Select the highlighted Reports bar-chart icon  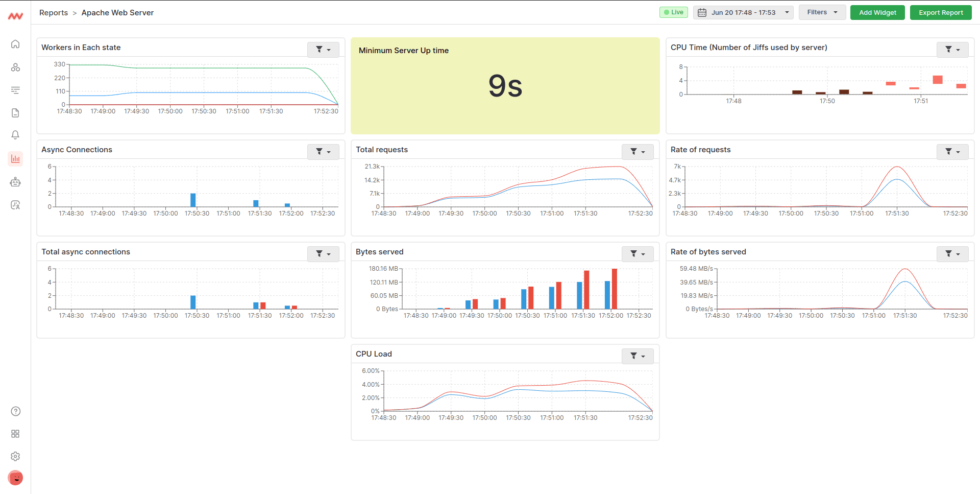[15, 158]
